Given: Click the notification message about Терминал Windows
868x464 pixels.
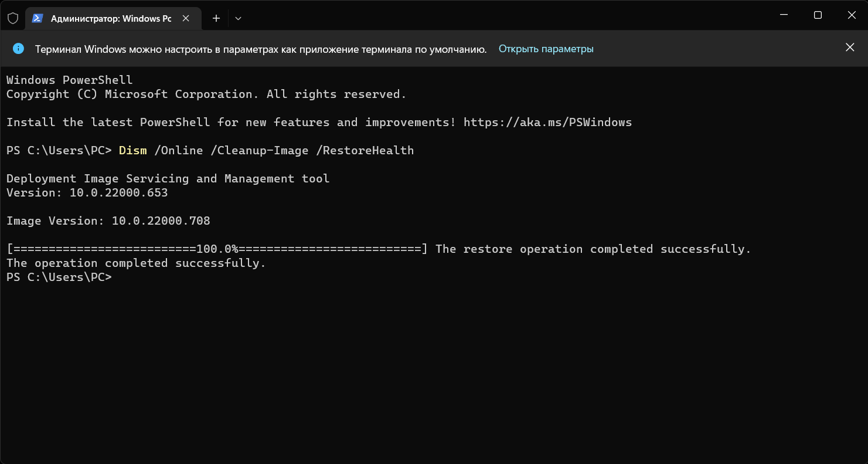Looking at the screenshot, I should click(261, 49).
